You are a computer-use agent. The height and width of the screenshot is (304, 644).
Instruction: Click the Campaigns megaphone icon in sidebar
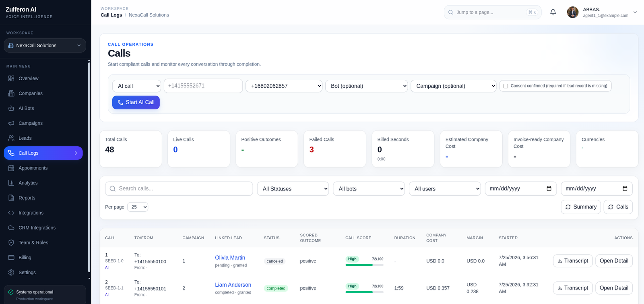(x=11, y=123)
